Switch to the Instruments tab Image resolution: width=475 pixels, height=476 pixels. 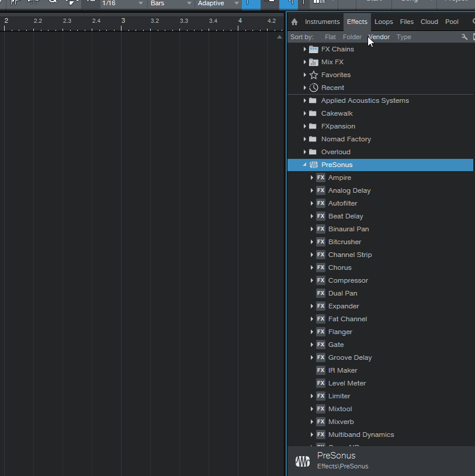coord(323,22)
